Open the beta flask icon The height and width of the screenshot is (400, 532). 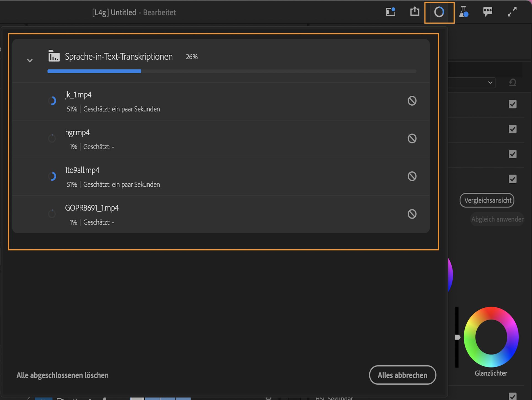click(x=464, y=12)
